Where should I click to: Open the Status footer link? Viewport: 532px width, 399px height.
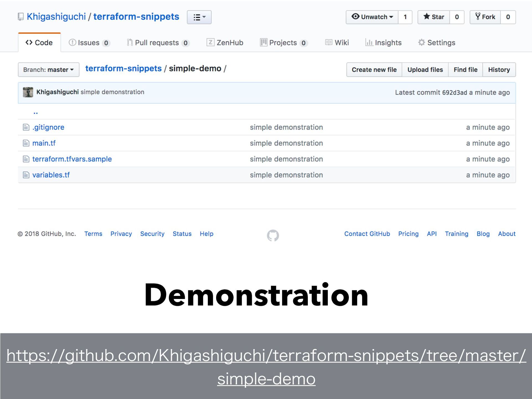[182, 234]
